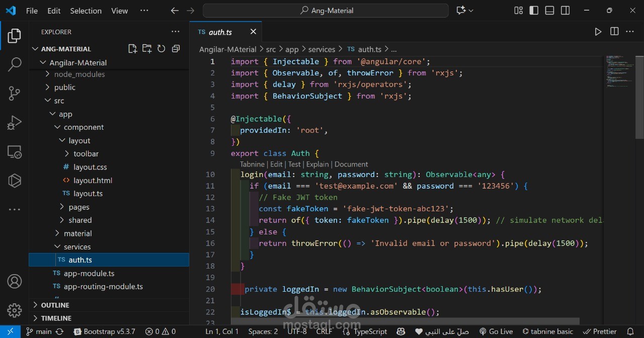Image resolution: width=644 pixels, height=338 pixels.
Task: Open Run and Debug view
Action: (x=14, y=122)
